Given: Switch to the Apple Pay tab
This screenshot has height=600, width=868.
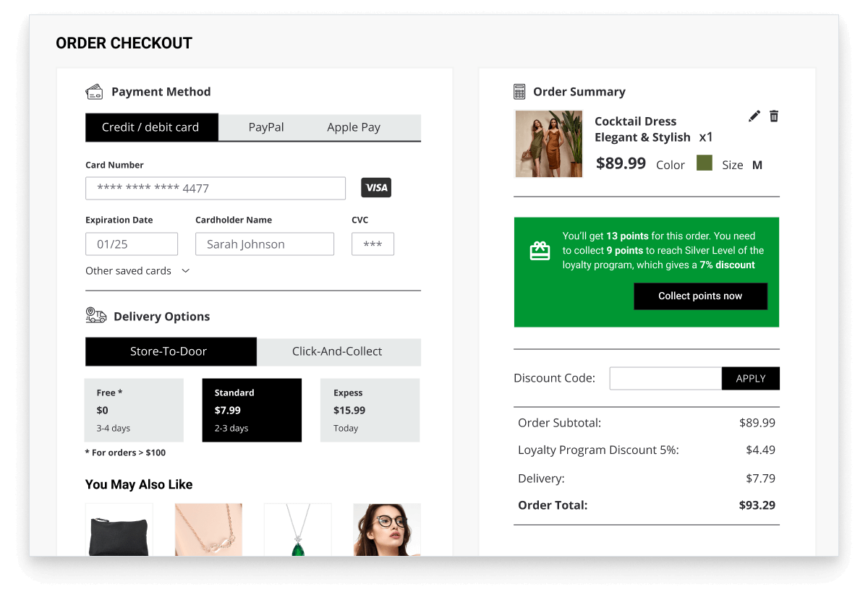Looking at the screenshot, I should 354,127.
